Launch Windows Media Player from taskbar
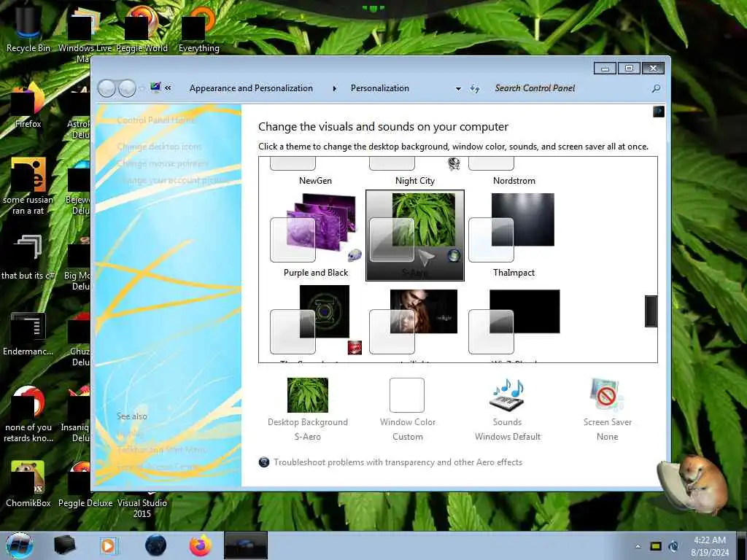 coord(109,545)
